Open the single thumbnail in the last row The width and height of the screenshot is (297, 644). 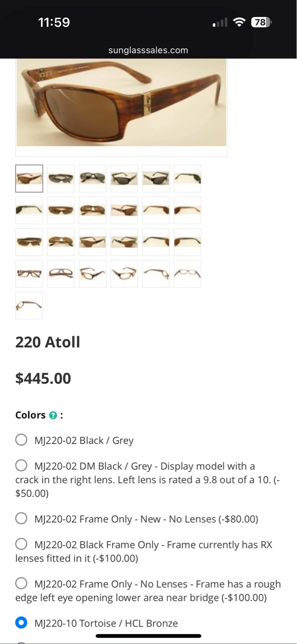point(29,305)
